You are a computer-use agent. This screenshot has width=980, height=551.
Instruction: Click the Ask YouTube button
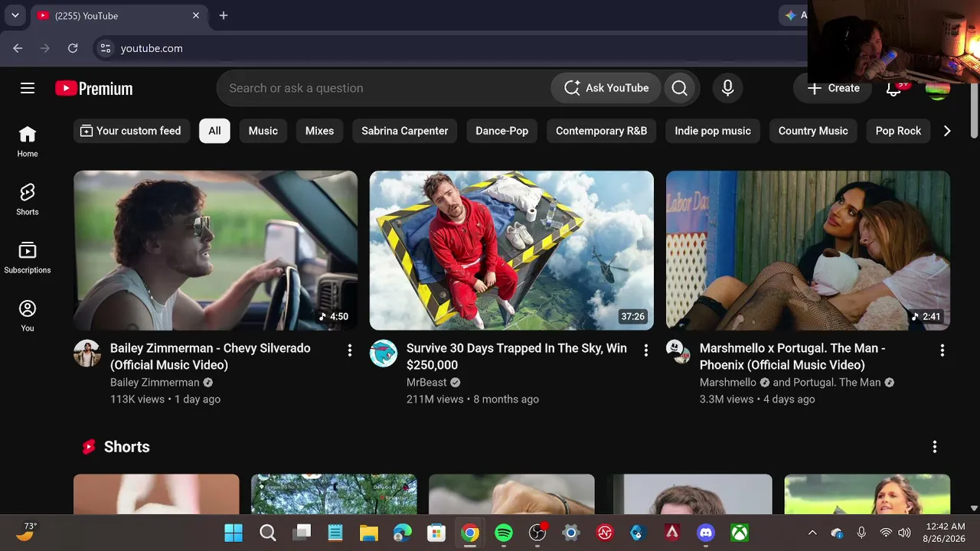[x=606, y=88]
